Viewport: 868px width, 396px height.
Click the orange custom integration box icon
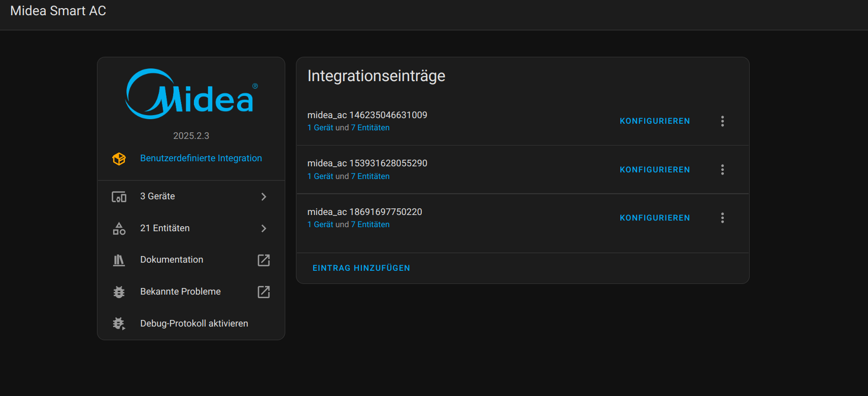(119, 159)
